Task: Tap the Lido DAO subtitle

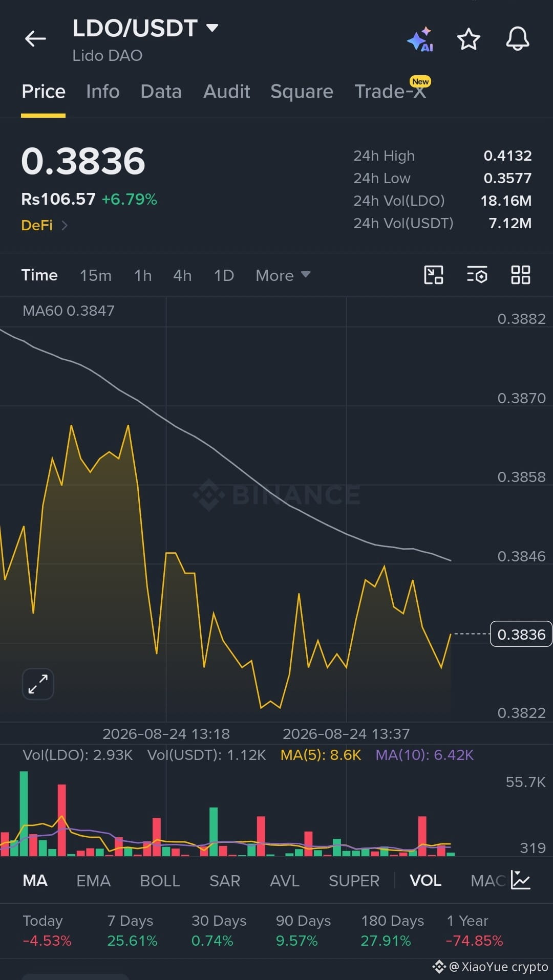Action: [108, 55]
